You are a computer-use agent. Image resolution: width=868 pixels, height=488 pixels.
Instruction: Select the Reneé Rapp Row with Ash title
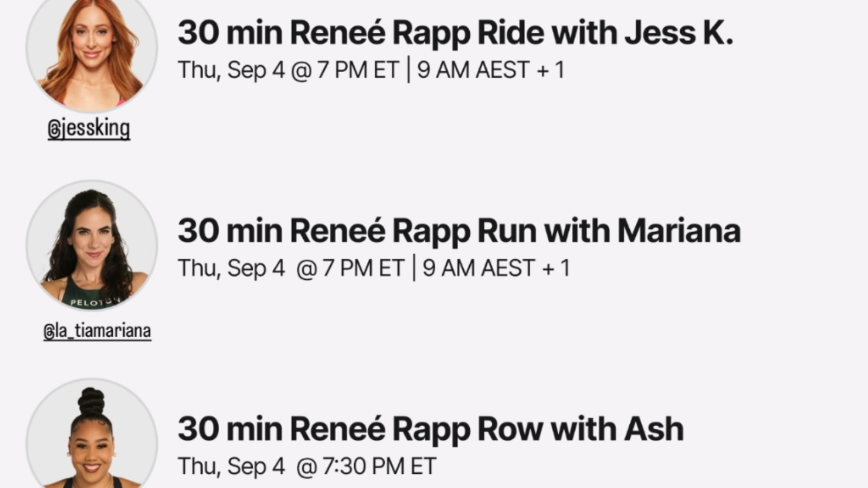click(x=430, y=429)
